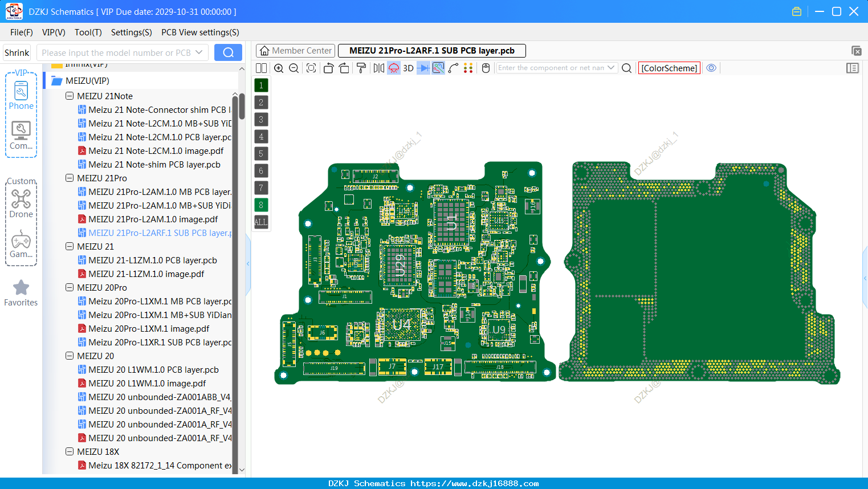Show PCB layer 1
Screen dimensions: 868x489
click(x=261, y=85)
